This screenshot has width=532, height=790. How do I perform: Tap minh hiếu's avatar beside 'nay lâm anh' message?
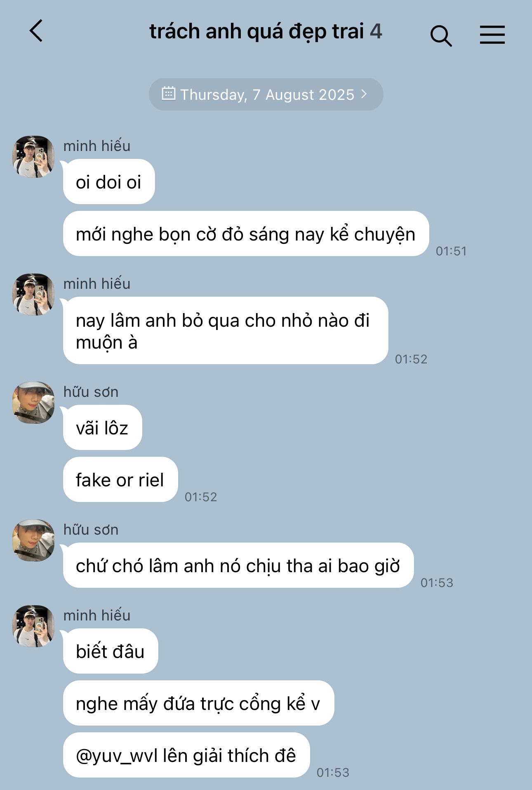(33, 295)
